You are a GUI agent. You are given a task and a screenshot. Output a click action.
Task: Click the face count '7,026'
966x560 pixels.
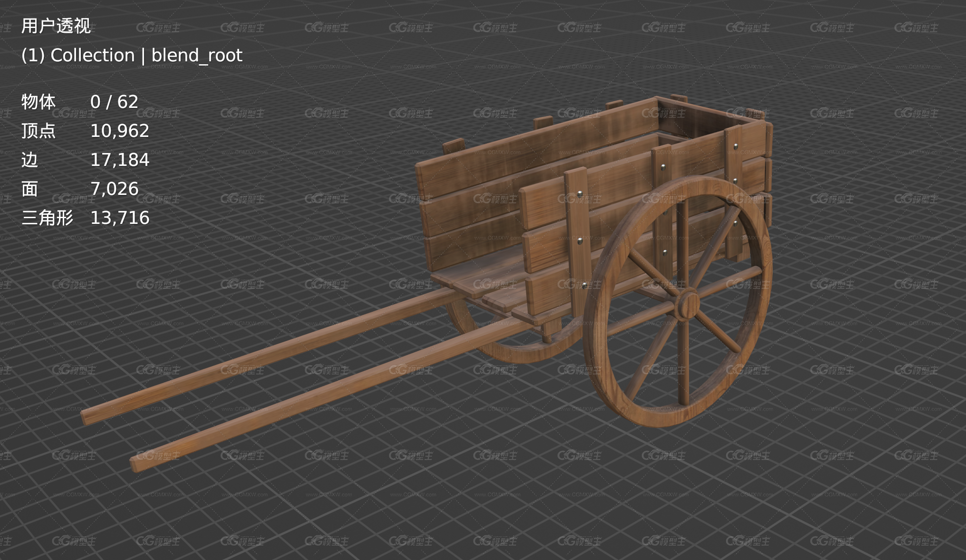click(115, 189)
